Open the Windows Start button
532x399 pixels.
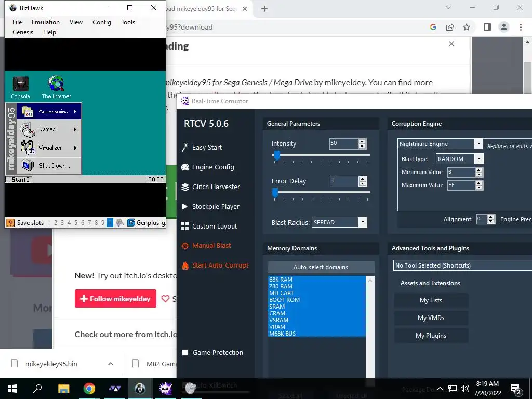[x=12, y=389]
